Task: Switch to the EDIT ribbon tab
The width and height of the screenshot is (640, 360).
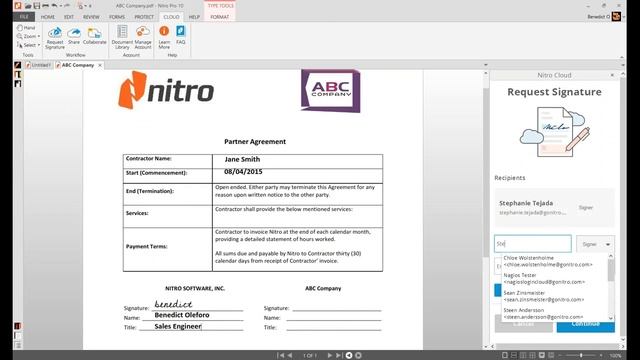Action: pos(69,17)
